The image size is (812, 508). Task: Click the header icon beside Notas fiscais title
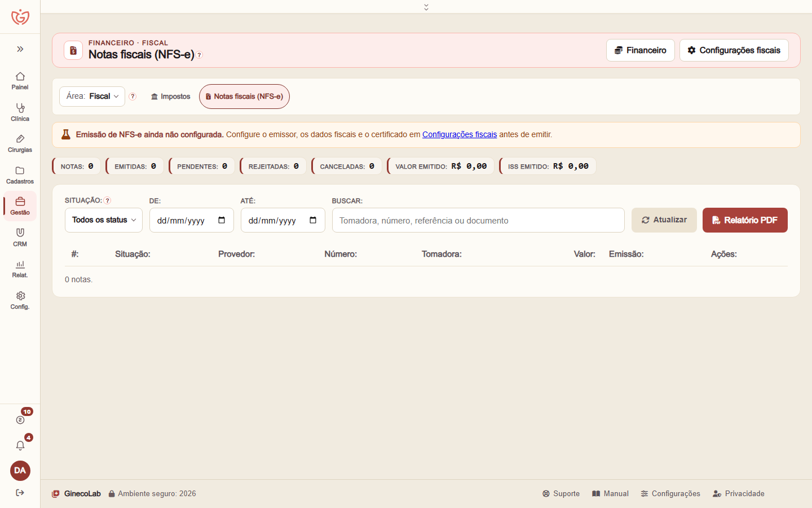[73, 50]
